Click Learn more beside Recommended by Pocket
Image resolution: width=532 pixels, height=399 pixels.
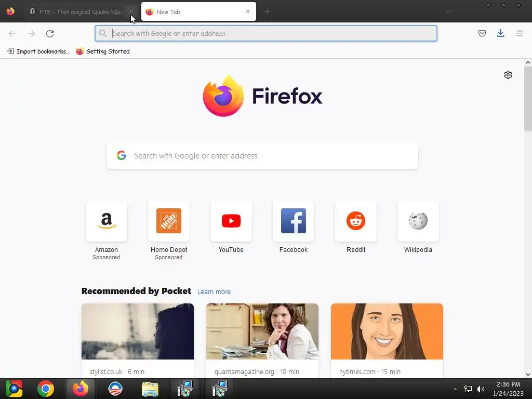(x=214, y=292)
